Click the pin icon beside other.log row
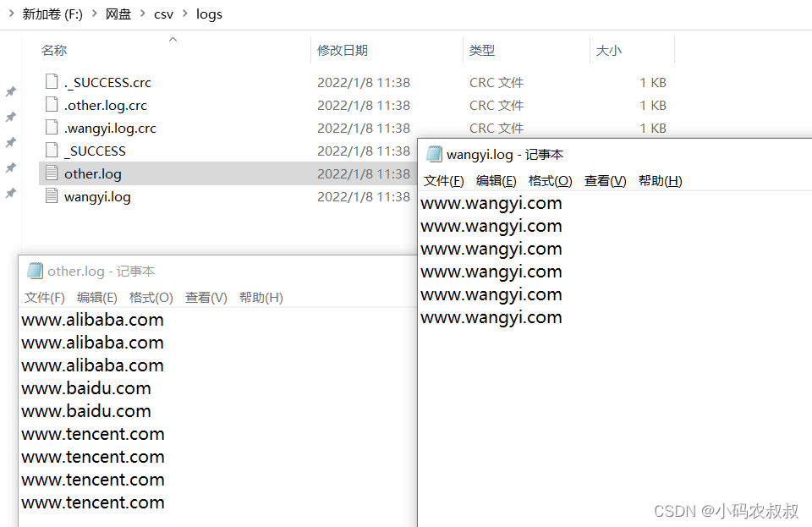Image resolution: width=812 pixels, height=527 pixels. pos(10,167)
